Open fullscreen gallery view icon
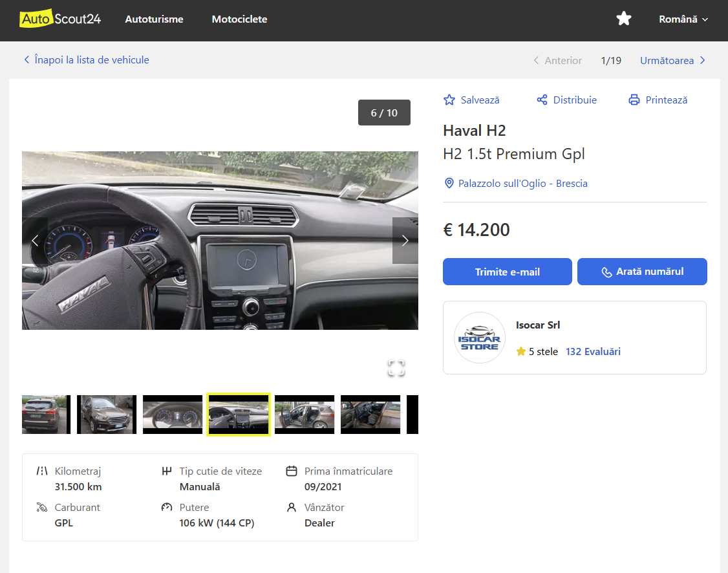The height and width of the screenshot is (573, 728). pos(396,368)
